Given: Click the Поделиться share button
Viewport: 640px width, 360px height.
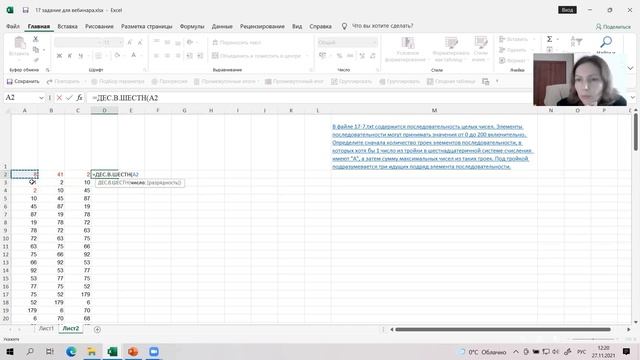Looking at the screenshot, I should click(x=613, y=27).
